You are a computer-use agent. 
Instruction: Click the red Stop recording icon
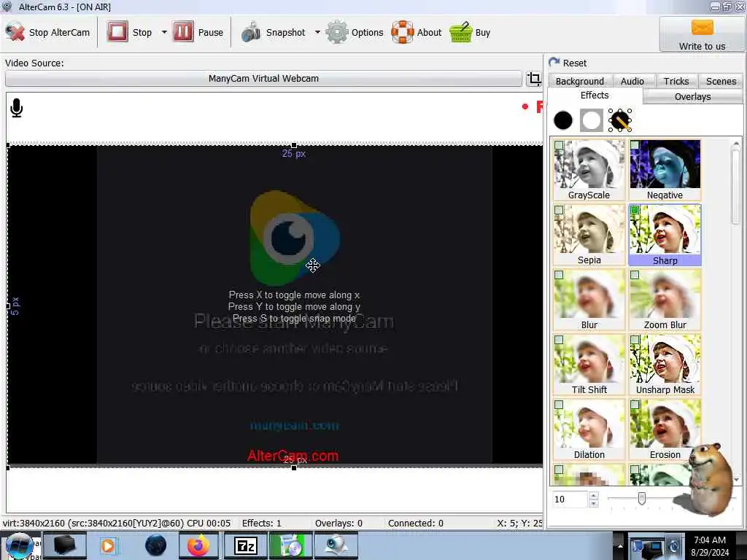click(117, 32)
